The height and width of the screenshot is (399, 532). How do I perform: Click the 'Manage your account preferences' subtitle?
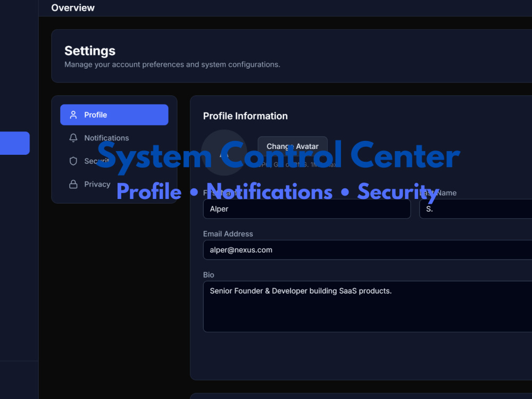[x=172, y=64]
